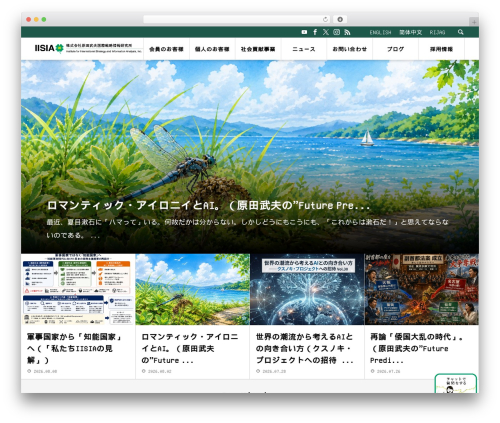Open the third language link in top bar
This screenshot has height=423, width=500.
click(437, 32)
